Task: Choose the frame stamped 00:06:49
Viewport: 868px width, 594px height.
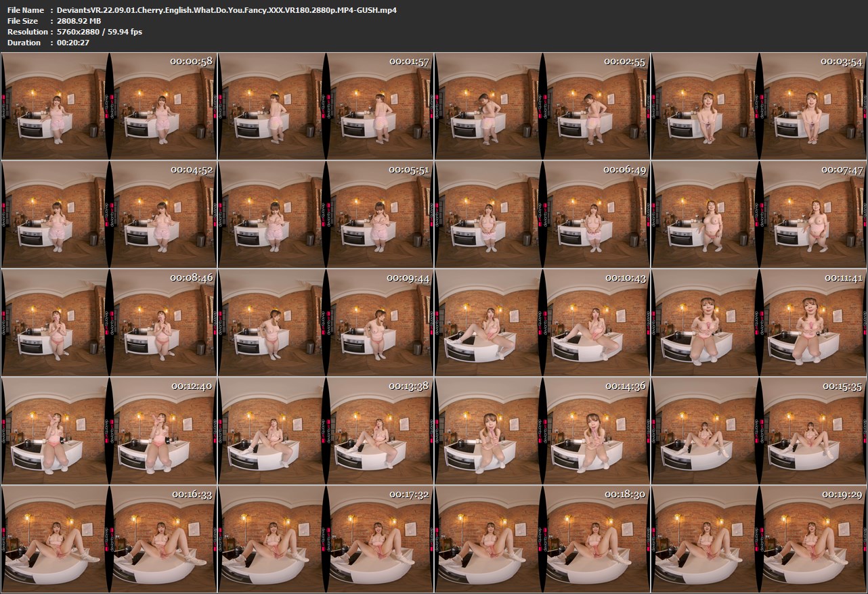Action: pos(542,214)
